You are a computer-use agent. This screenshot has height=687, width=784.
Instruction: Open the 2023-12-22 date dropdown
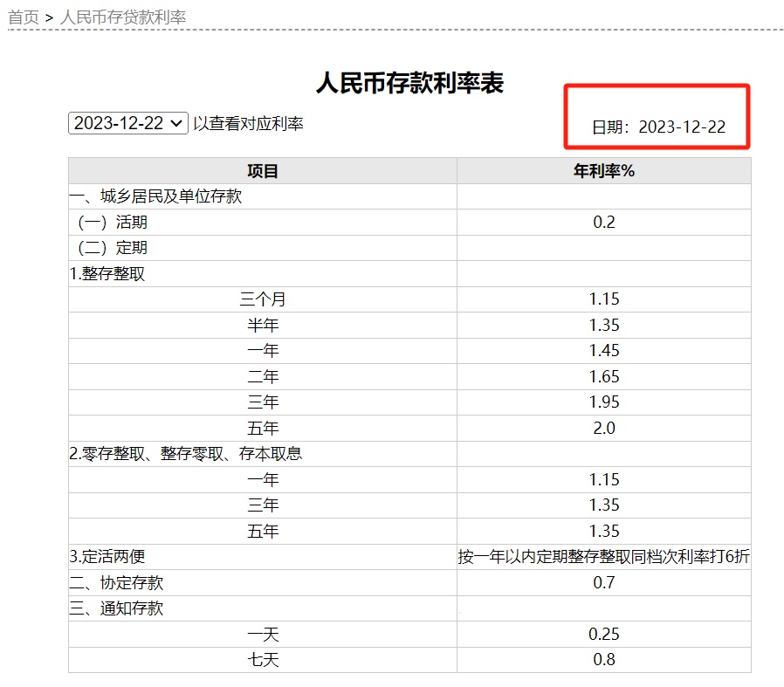[x=127, y=122]
